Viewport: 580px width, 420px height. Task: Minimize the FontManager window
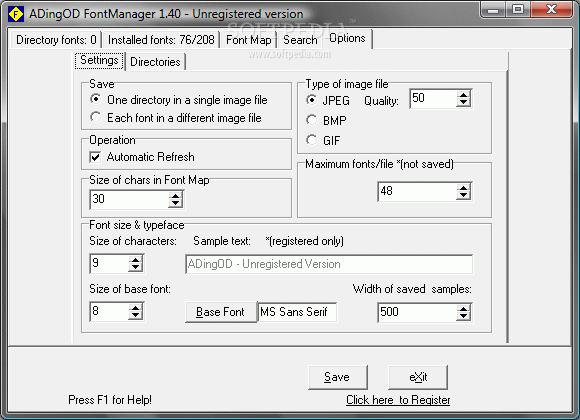pos(493,9)
